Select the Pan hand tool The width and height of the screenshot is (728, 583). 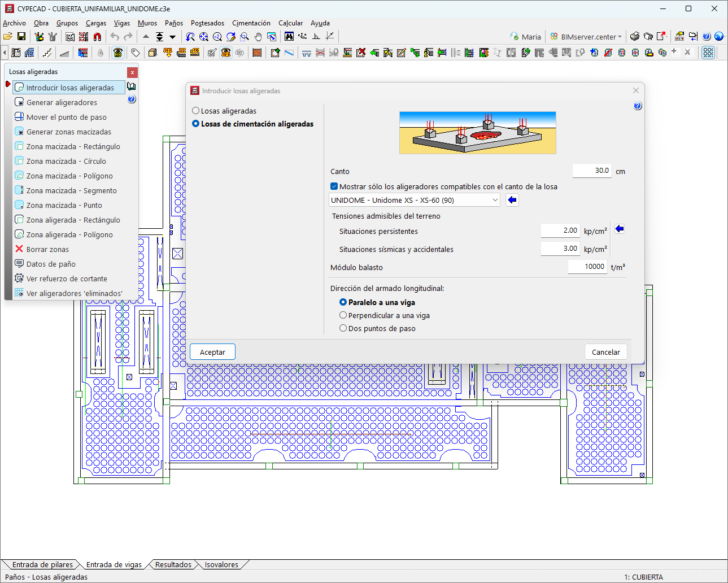pyautogui.click(x=258, y=37)
